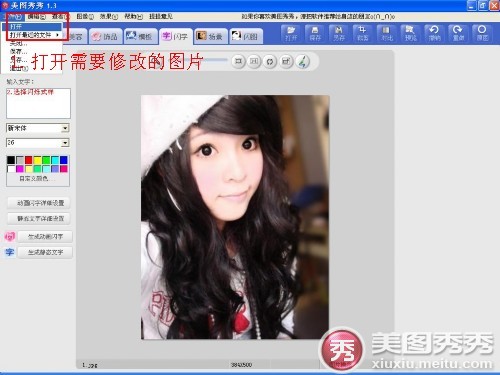Click the first round fit-view button above canvas

coord(238,61)
